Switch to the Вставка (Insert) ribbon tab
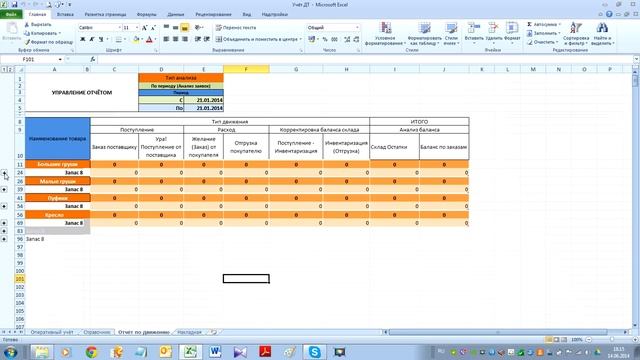Screen dimensions: 640x360 65,14
